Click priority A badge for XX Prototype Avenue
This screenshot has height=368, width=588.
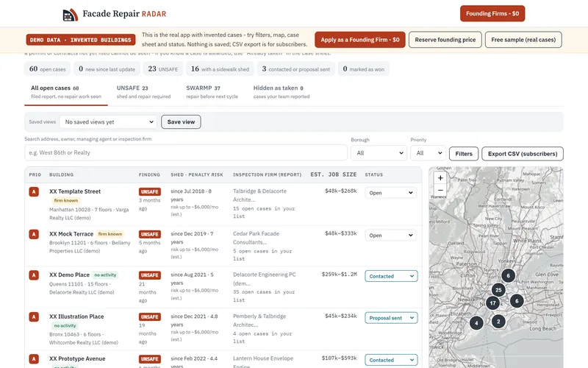pyautogui.click(x=34, y=359)
